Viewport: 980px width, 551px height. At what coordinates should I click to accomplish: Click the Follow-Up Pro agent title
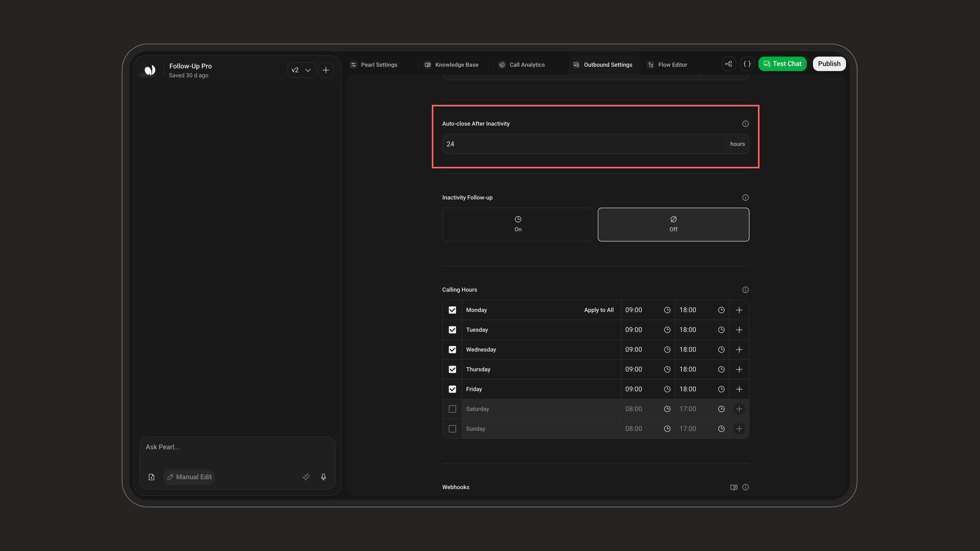(190, 66)
